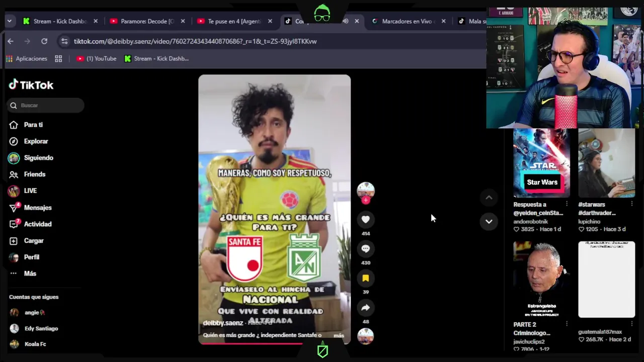Open Stream - Kick Dashb... bookmark
Screen dimensions: 644x362
pos(156,59)
